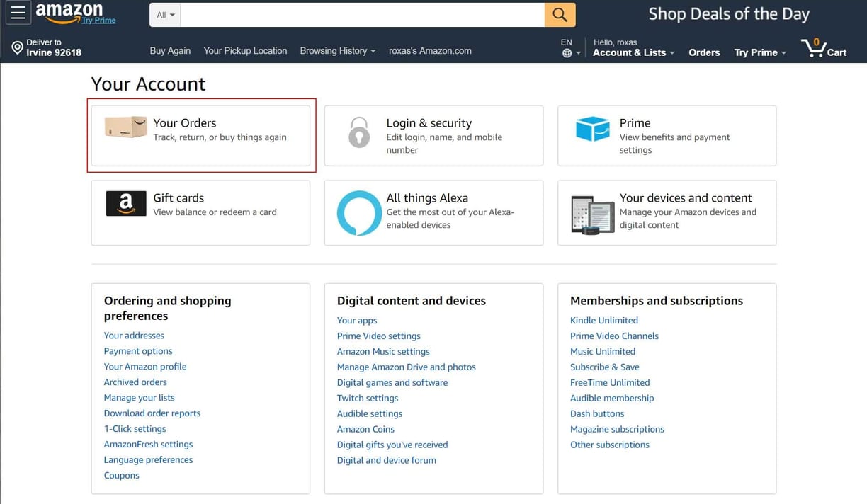Open Your devices and content card title
Screen dimensions: 867x504
[x=686, y=198]
